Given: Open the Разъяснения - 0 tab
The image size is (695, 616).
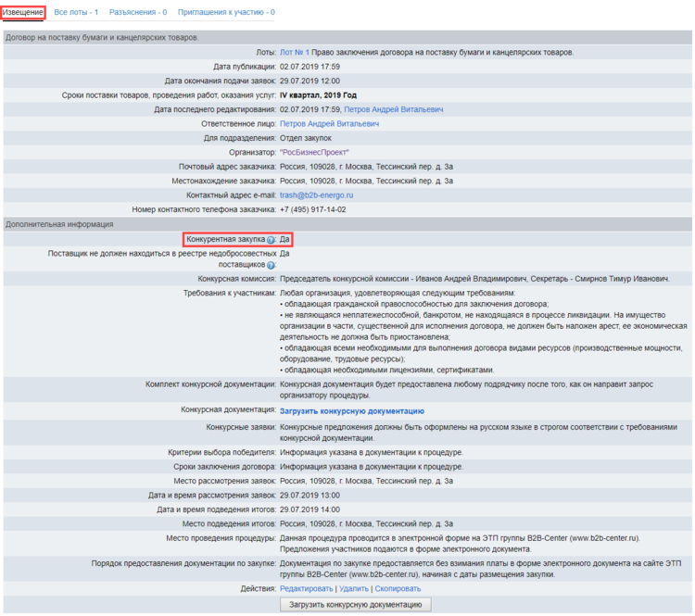Looking at the screenshot, I should 138,12.
